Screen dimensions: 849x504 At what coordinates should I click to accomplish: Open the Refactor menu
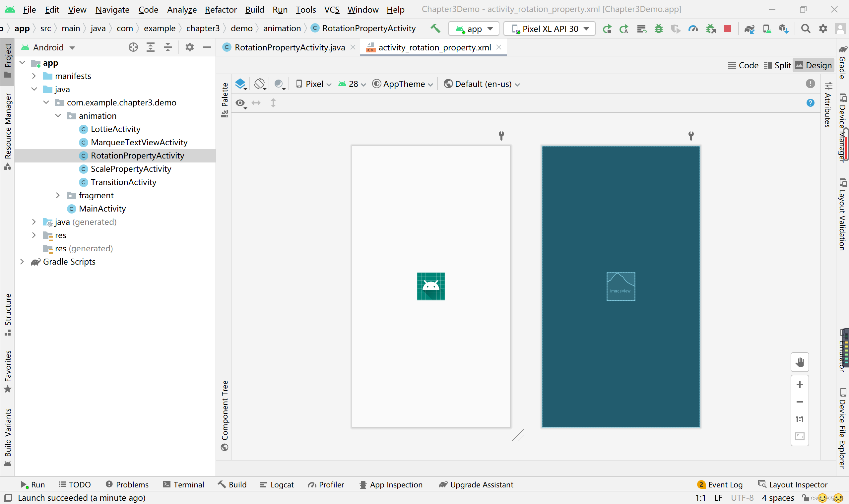pyautogui.click(x=221, y=10)
